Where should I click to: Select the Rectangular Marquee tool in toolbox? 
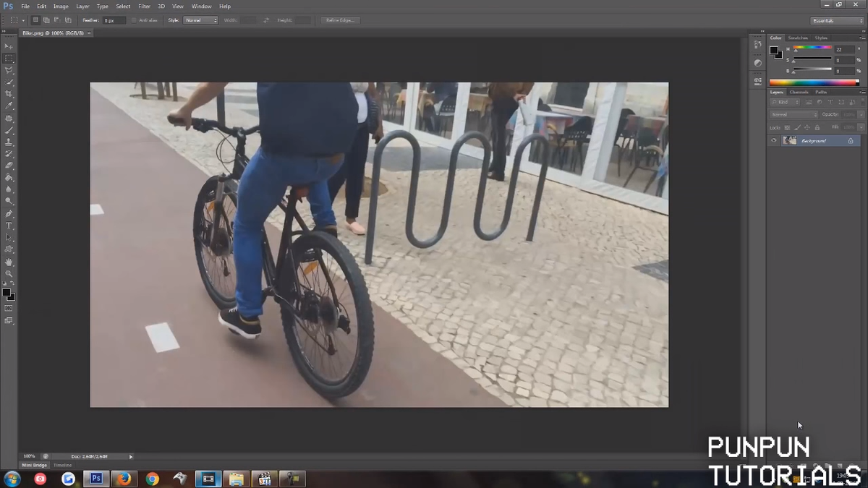point(9,58)
